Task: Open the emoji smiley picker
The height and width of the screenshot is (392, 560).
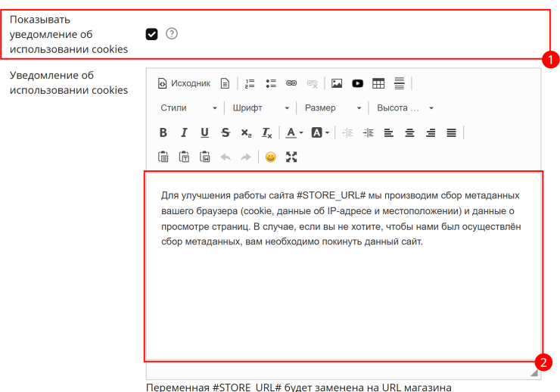Action: pyautogui.click(x=270, y=157)
